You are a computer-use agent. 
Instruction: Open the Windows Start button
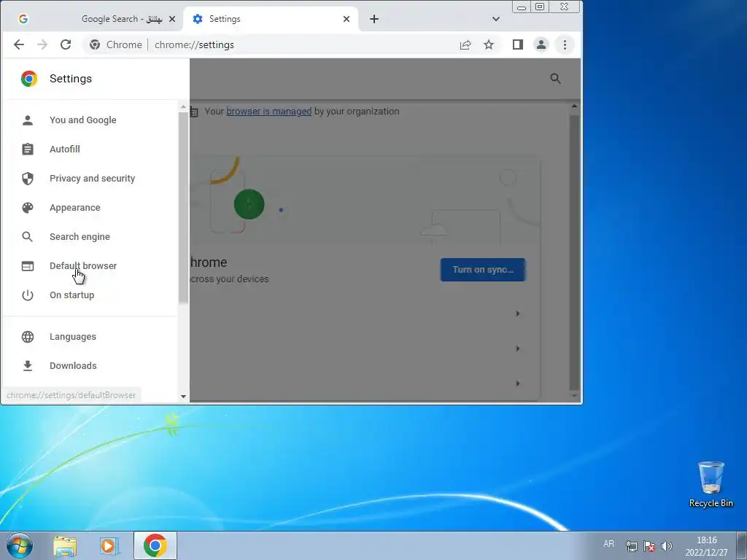(x=19, y=545)
